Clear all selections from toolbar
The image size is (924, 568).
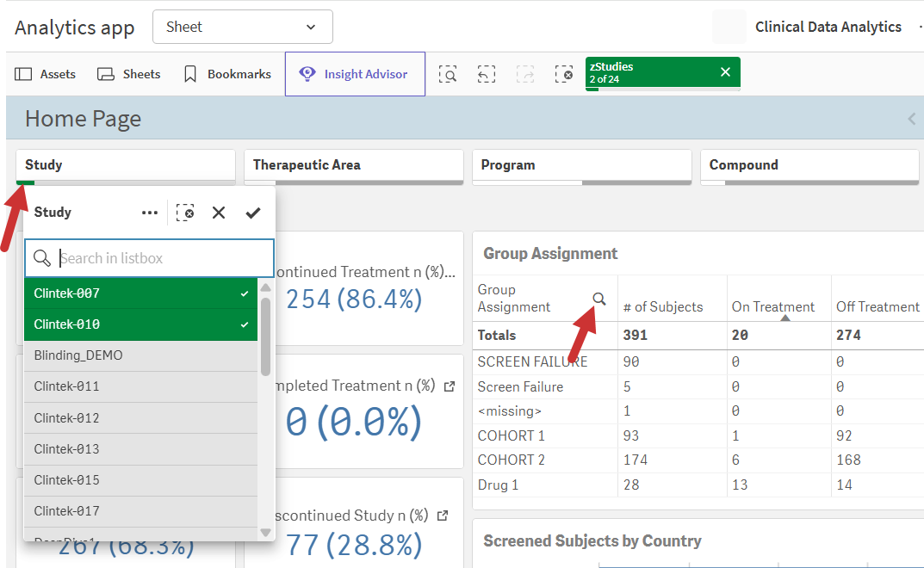564,74
